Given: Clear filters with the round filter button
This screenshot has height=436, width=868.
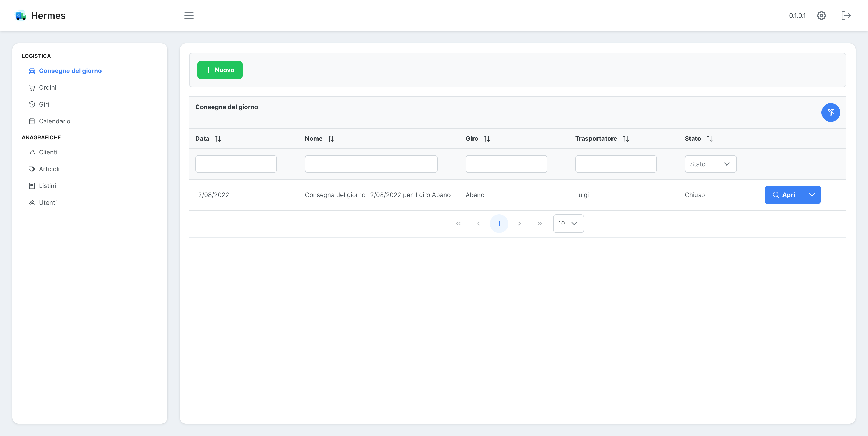Looking at the screenshot, I should point(830,112).
